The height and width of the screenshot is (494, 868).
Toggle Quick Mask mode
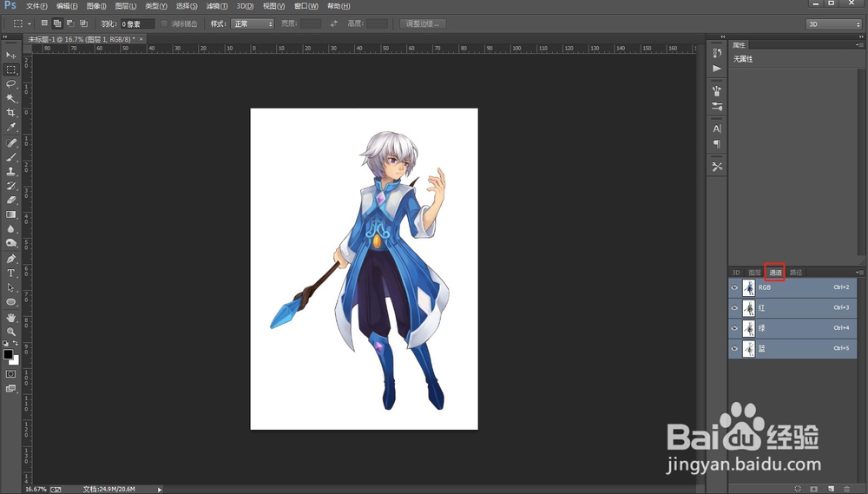coord(10,374)
